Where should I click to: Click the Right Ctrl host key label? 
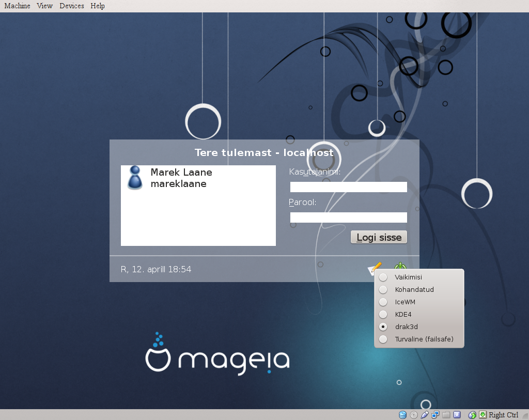(x=503, y=415)
